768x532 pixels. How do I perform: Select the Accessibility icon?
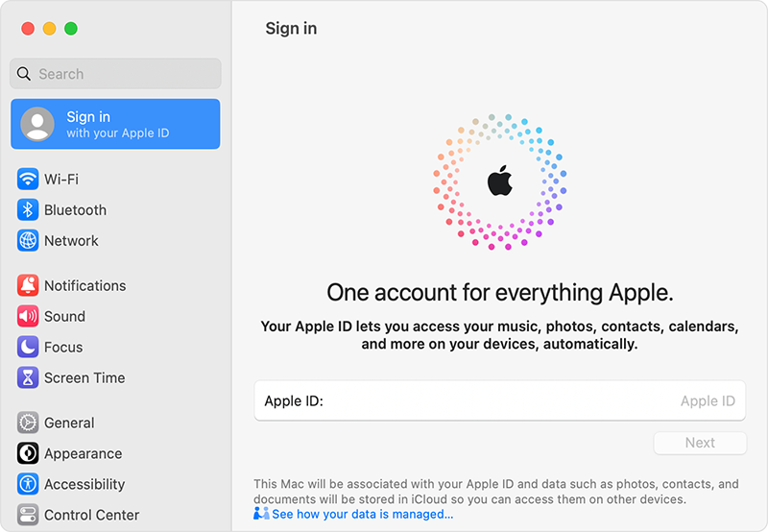pyautogui.click(x=28, y=484)
